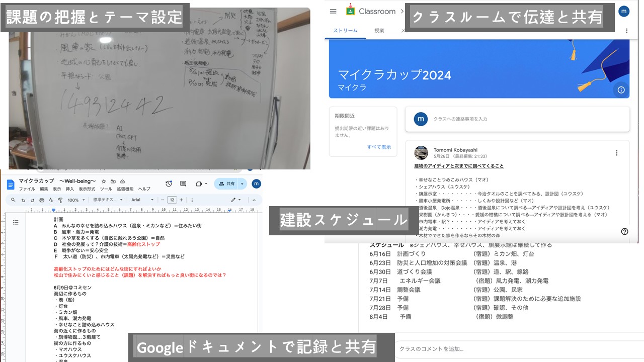Screen dimensions: 644x362
Task: Click the Classroom help question-mark icon
Action: coord(624,231)
